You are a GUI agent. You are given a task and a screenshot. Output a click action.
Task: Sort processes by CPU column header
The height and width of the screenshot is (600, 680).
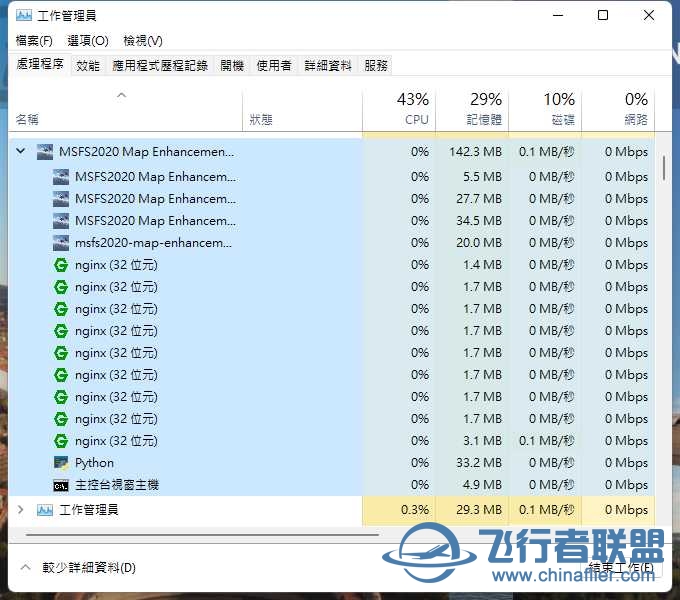399,109
